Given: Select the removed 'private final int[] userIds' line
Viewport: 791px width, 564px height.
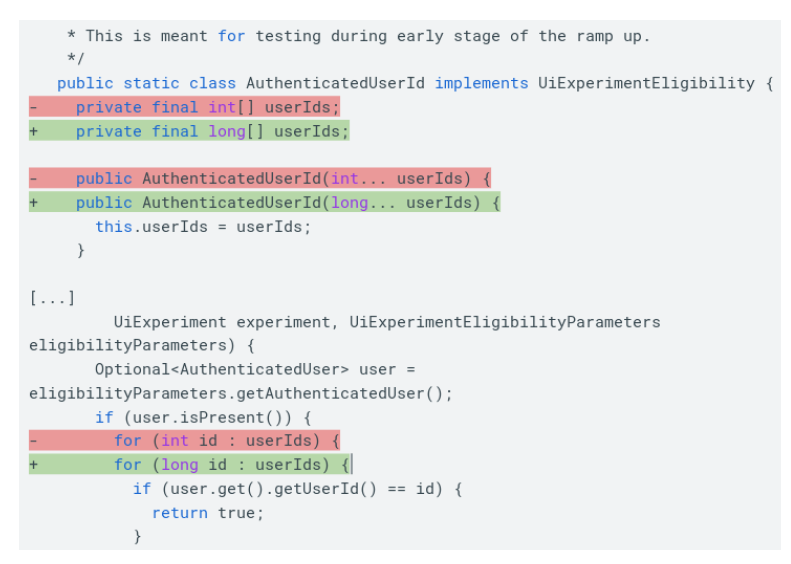Looking at the screenshot, I should click(207, 107).
